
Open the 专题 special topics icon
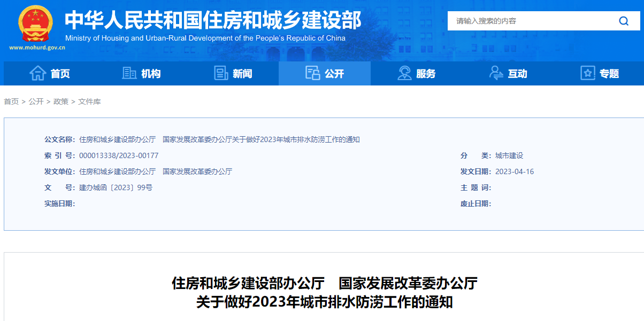(587, 73)
